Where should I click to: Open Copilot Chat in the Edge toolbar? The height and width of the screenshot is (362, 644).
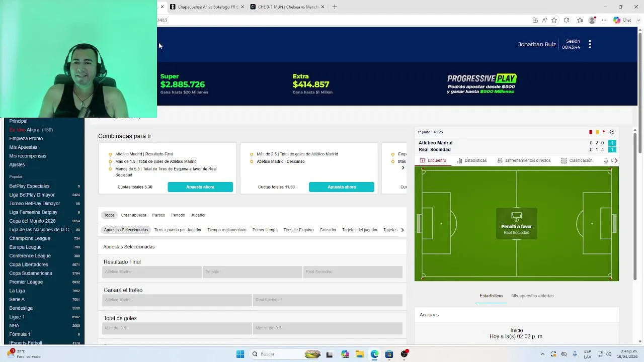point(622,20)
